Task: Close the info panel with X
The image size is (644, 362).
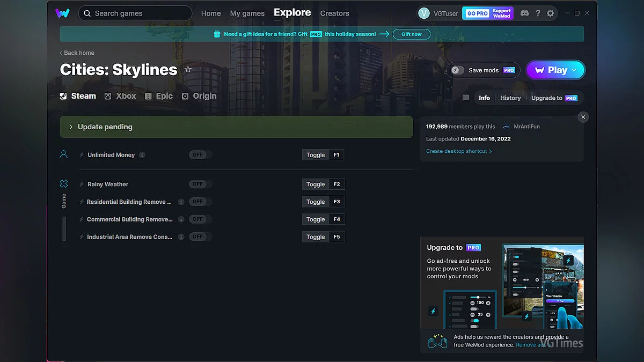Action: pos(583,117)
